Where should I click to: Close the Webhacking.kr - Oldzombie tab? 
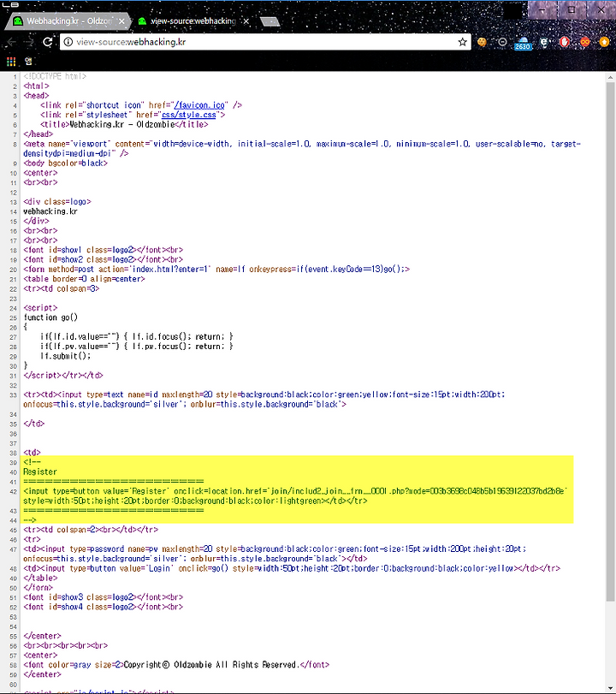(121, 21)
